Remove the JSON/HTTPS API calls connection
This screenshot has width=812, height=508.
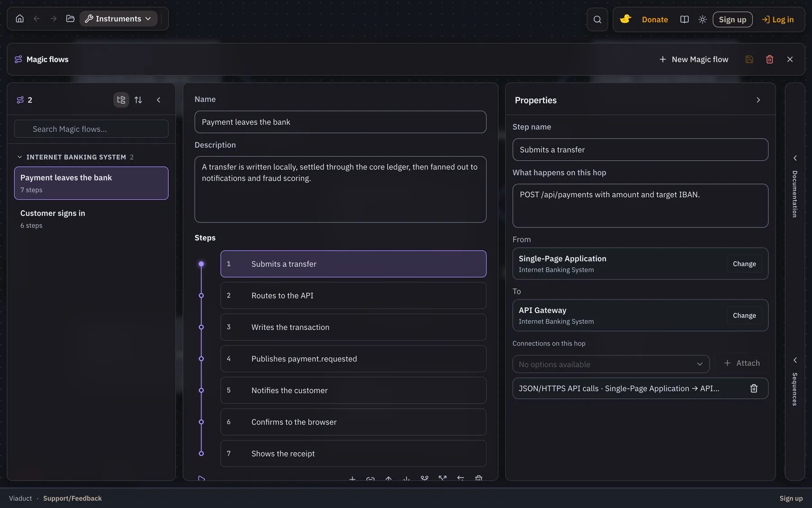point(754,388)
